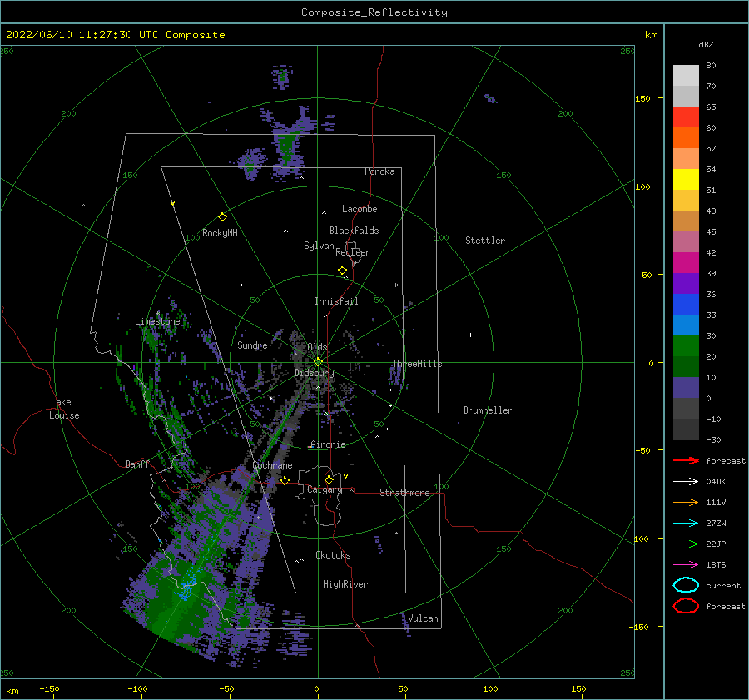Click the 2022/06/10 11:27:30 UTC timestamp
Viewport: 749px width, 700px height.
[115, 35]
